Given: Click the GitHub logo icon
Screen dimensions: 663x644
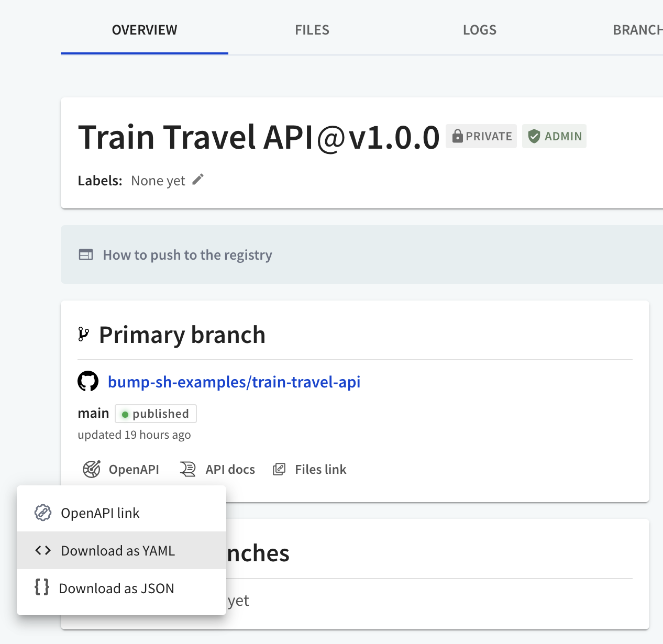Looking at the screenshot, I should [88, 382].
